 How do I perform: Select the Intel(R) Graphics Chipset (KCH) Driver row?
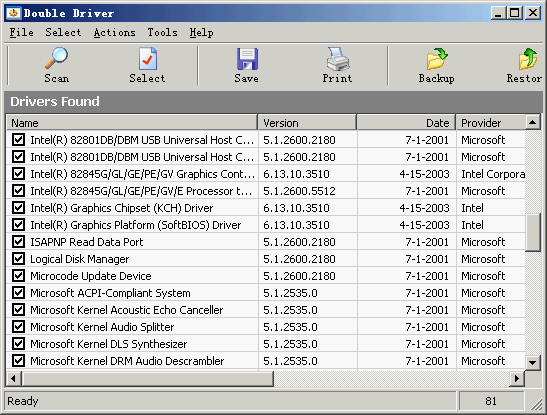click(265, 208)
